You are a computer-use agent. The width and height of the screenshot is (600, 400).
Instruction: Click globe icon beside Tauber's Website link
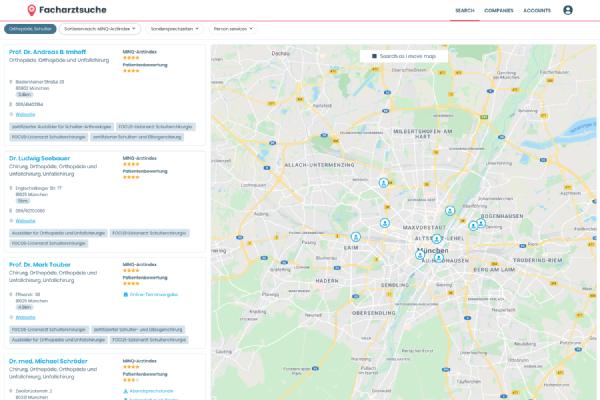[11, 317]
